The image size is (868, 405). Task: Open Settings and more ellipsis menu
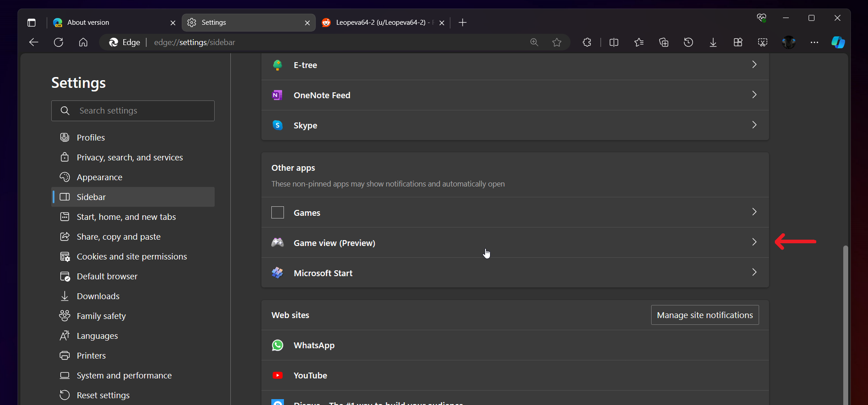click(x=814, y=42)
